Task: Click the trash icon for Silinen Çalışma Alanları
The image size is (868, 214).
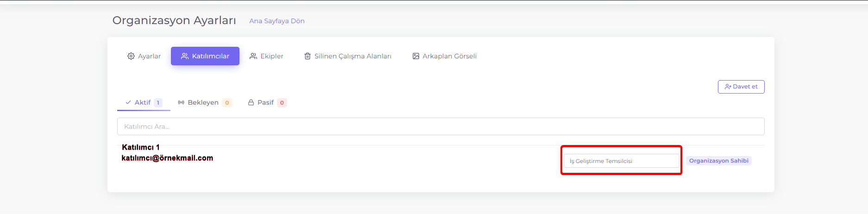Action: click(x=308, y=56)
